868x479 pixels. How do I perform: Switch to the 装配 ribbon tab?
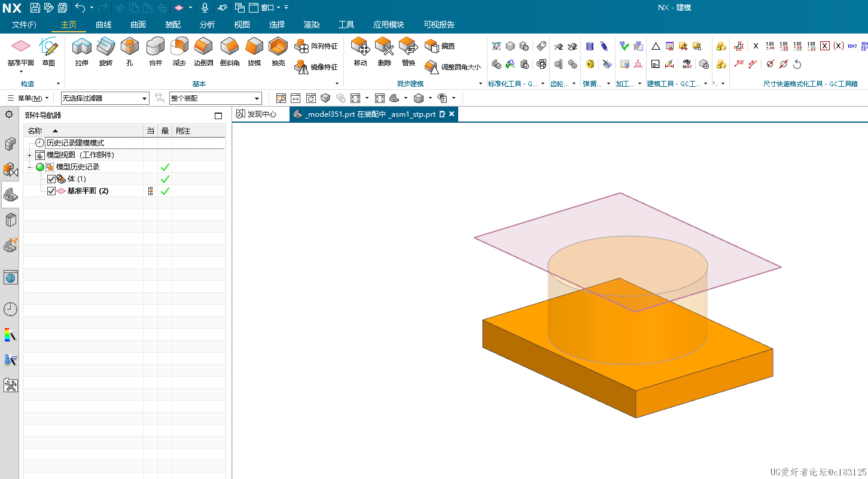point(173,25)
